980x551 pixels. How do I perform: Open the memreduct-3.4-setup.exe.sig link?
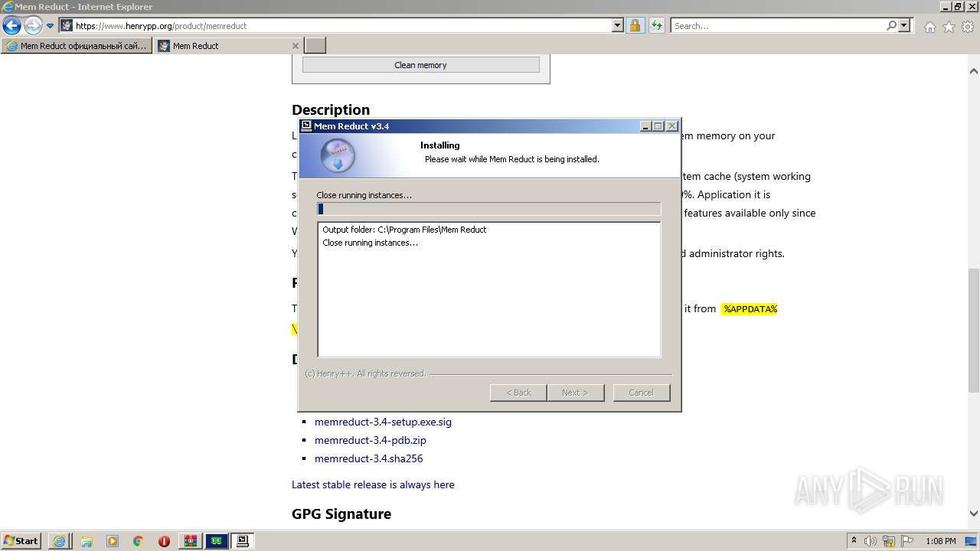click(383, 422)
